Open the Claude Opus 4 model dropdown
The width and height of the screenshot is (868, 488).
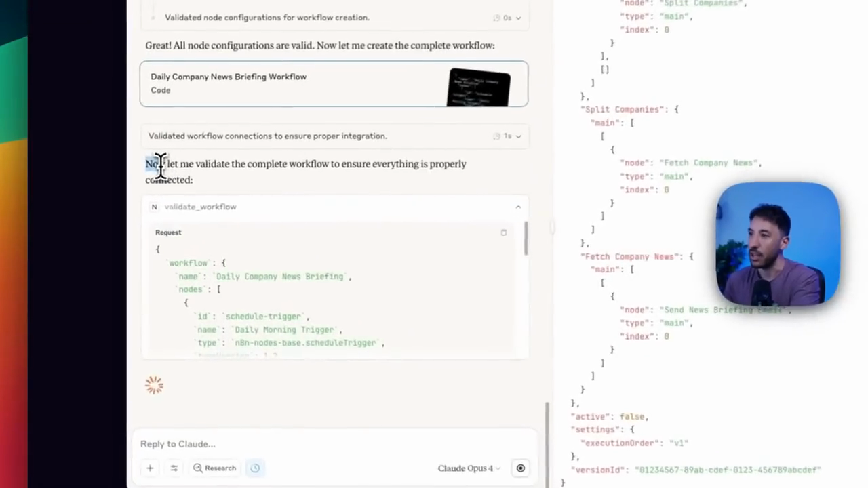(469, 468)
